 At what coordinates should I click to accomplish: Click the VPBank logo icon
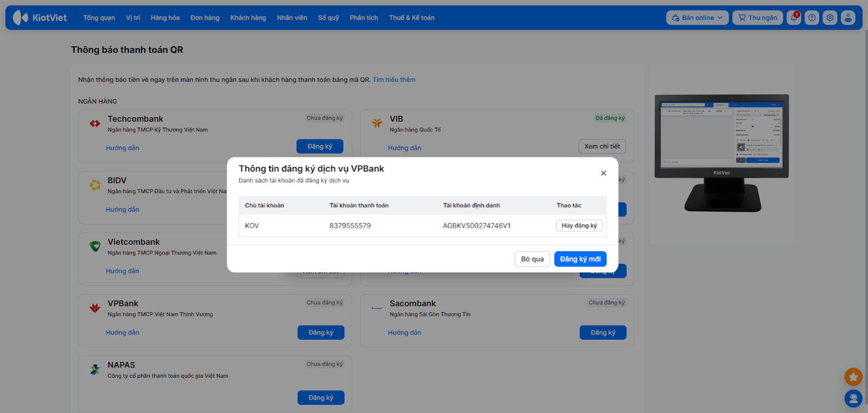[95, 308]
